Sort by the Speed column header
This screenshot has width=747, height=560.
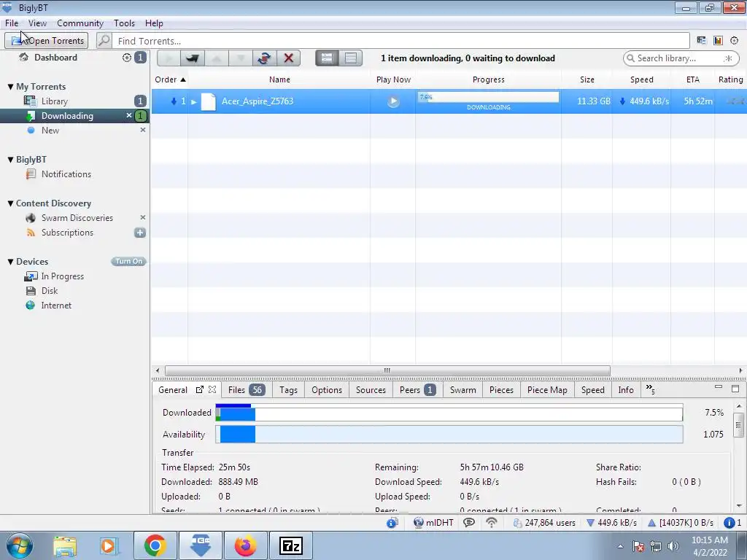[x=642, y=79]
